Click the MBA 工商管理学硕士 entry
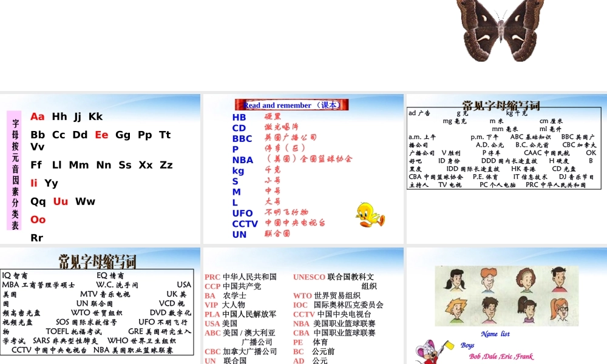Viewport: 607px width, 364px height. pyautogui.click(x=38, y=285)
